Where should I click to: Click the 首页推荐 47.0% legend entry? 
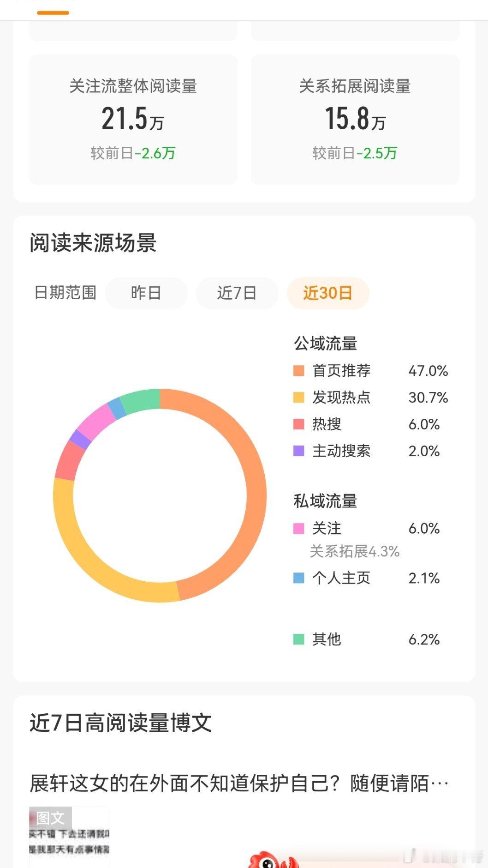[x=371, y=371]
